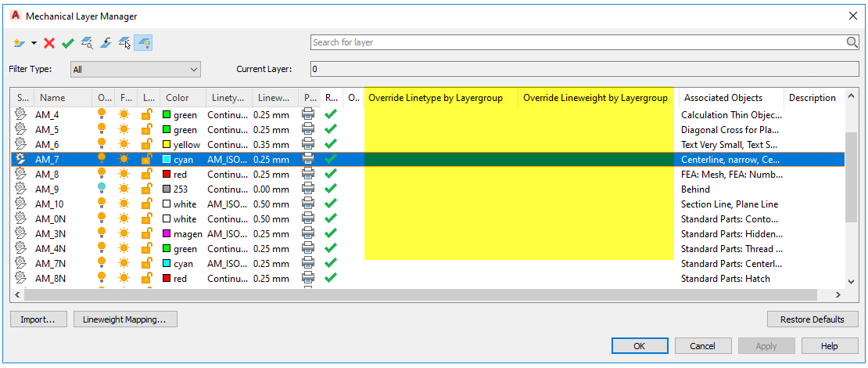Click the lock icon for AM_8N
The image size is (868, 368).
click(147, 278)
